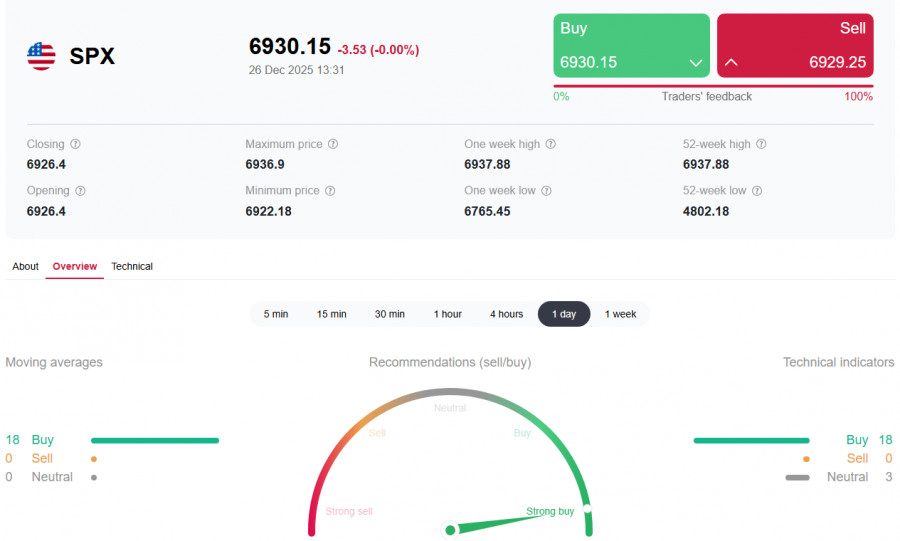
Task: Open the About tab
Action: point(26,267)
